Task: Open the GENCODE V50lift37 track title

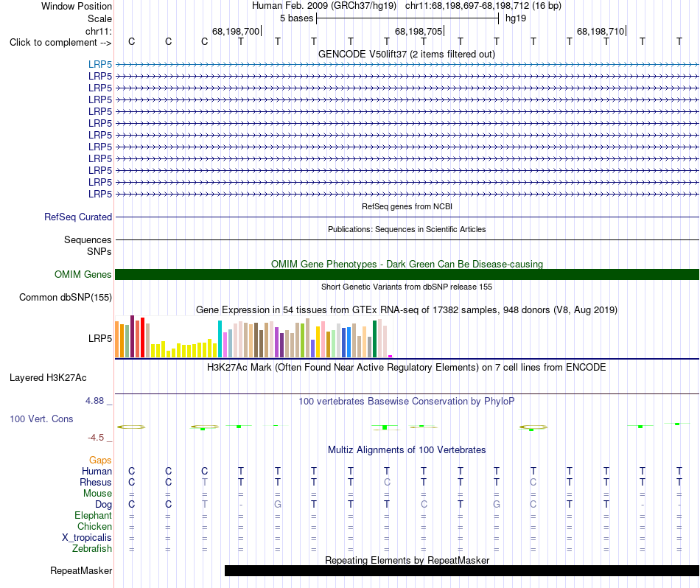Action: coord(406,54)
